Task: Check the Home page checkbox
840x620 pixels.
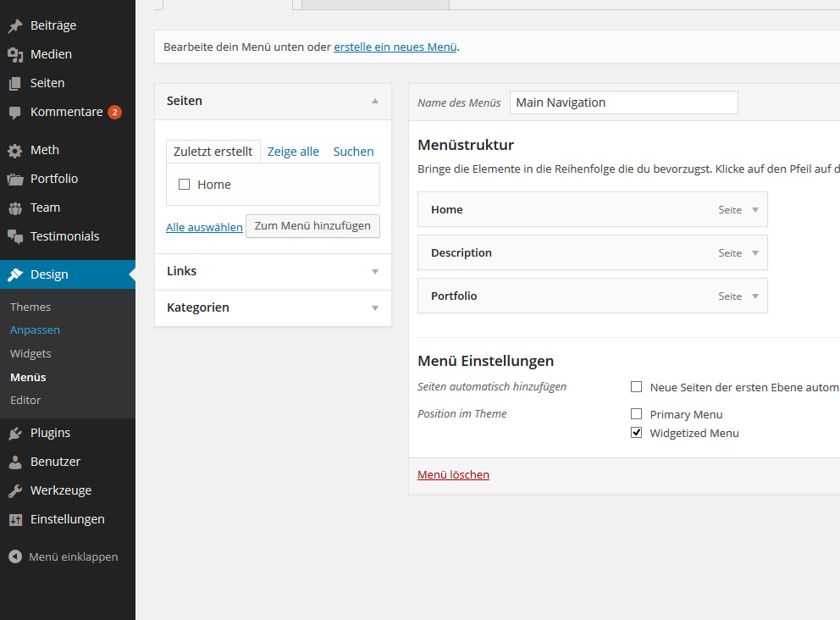Action: tap(184, 185)
